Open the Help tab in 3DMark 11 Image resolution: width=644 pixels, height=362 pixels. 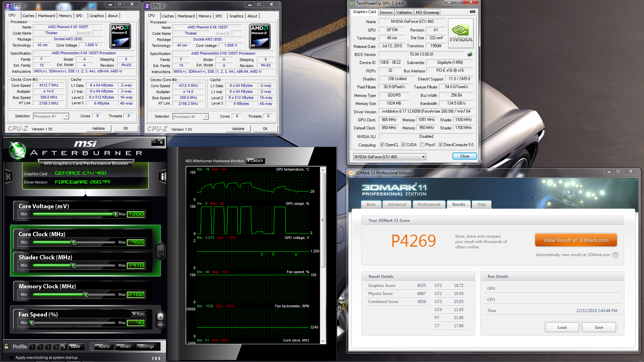click(481, 204)
